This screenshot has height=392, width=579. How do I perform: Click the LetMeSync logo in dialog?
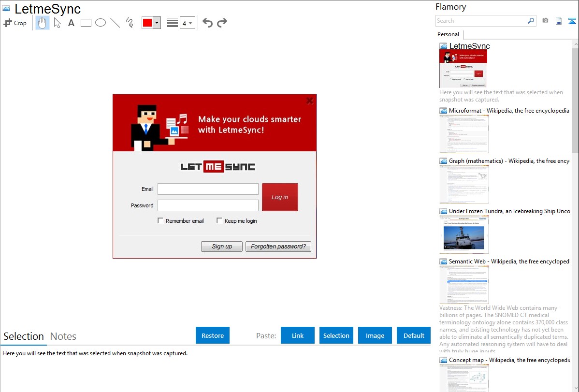coord(217,167)
